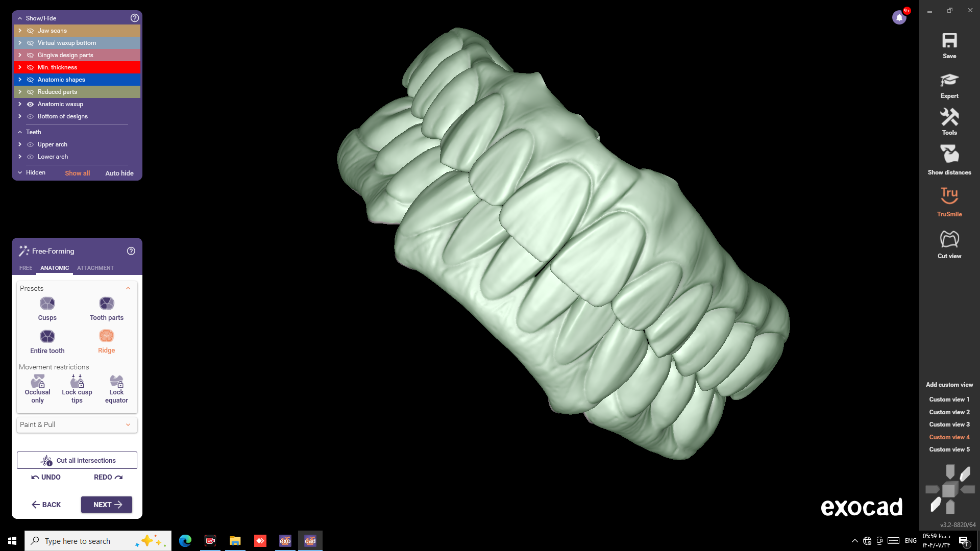Switch to Expert mode
980x551 pixels.
pos(949,81)
